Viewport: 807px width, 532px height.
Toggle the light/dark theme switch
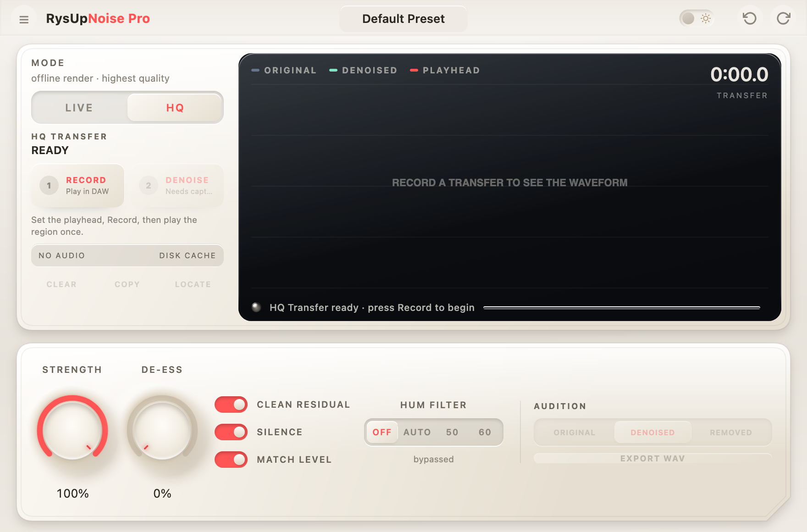[x=696, y=18]
